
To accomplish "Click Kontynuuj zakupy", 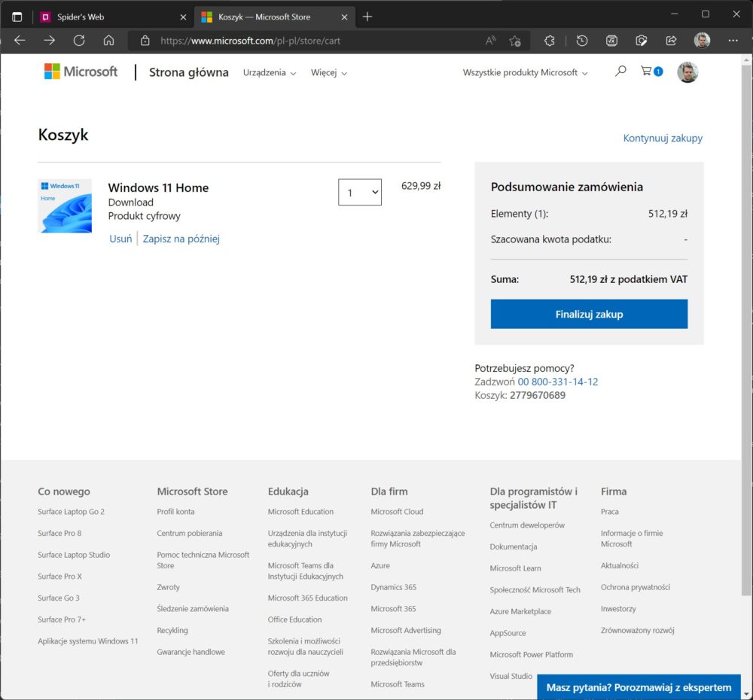I will (663, 138).
